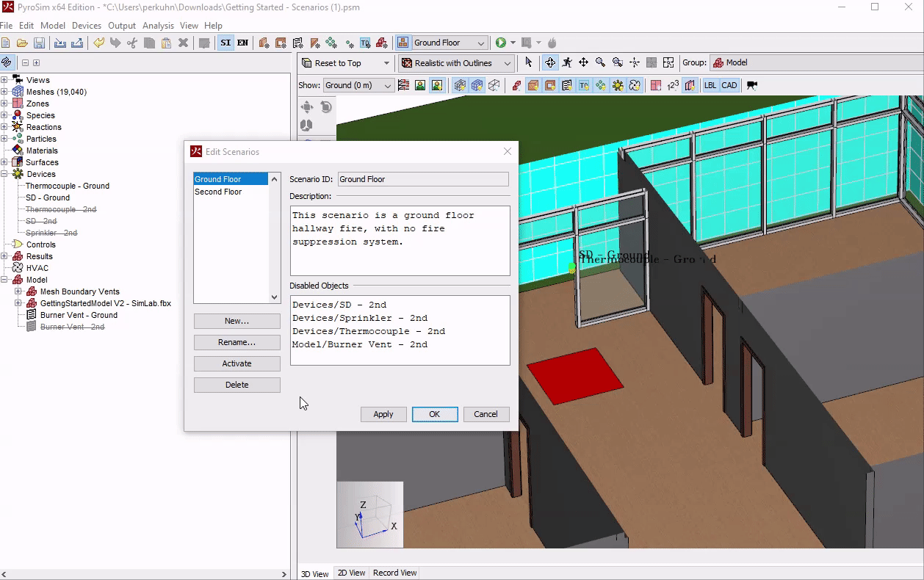
Task: Open the Show floor dropdown
Action: click(358, 85)
